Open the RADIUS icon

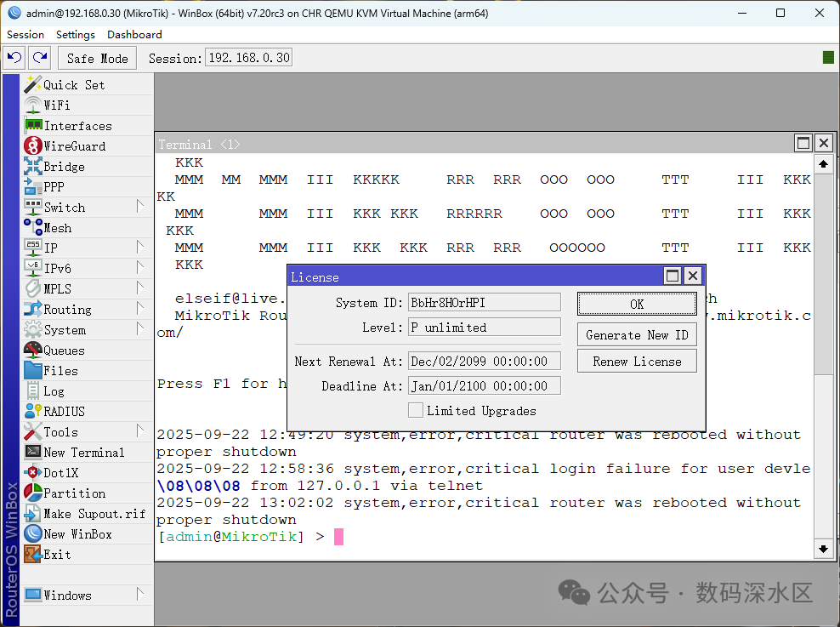point(32,411)
